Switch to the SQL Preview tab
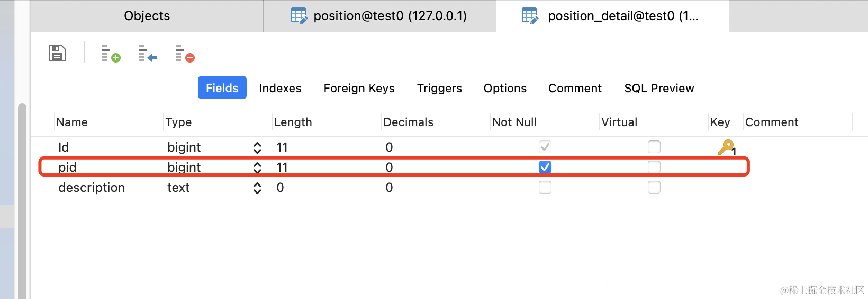The width and height of the screenshot is (868, 299). 659,88
